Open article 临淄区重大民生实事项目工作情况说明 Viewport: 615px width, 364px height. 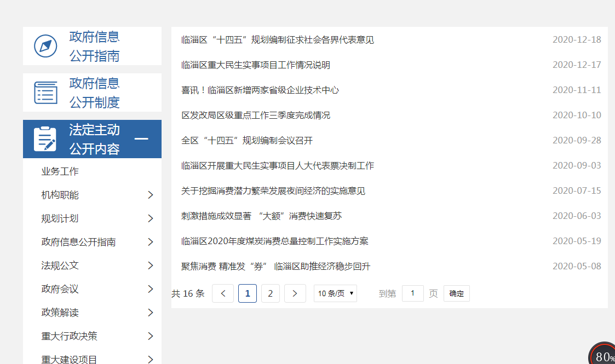pyautogui.click(x=256, y=65)
